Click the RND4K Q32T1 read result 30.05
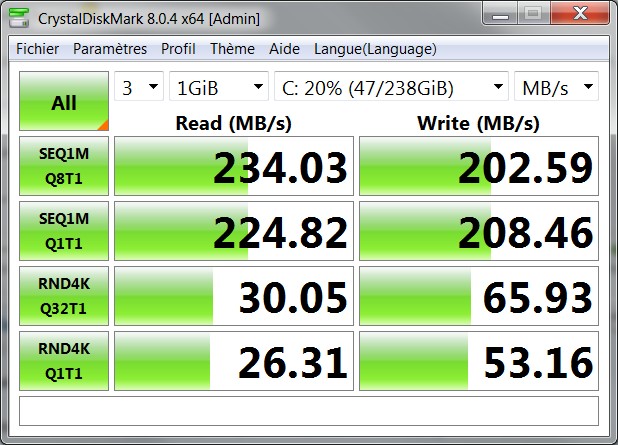 [x=234, y=296]
